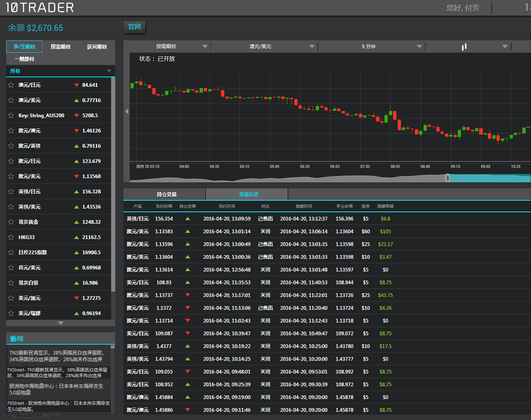Click star icon beside 日经225指数

[x=11, y=253]
